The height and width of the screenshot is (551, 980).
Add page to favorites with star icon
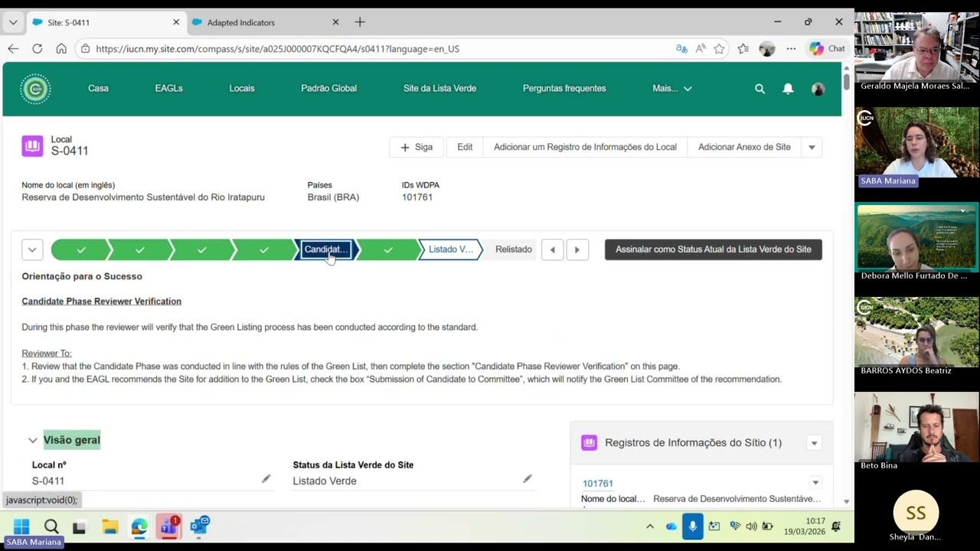pyautogui.click(x=719, y=48)
